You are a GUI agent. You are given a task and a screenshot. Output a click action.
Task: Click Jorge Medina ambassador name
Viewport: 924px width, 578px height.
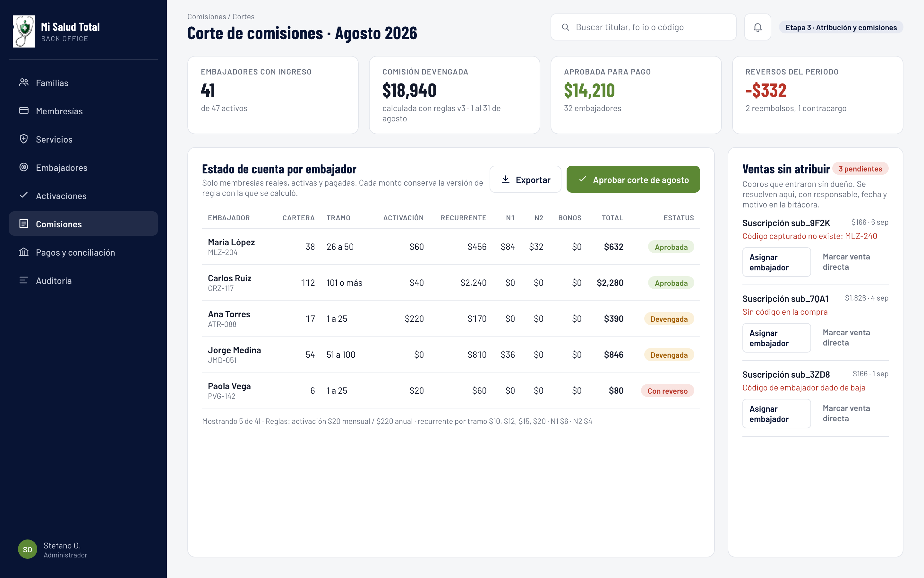click(235, 350)
